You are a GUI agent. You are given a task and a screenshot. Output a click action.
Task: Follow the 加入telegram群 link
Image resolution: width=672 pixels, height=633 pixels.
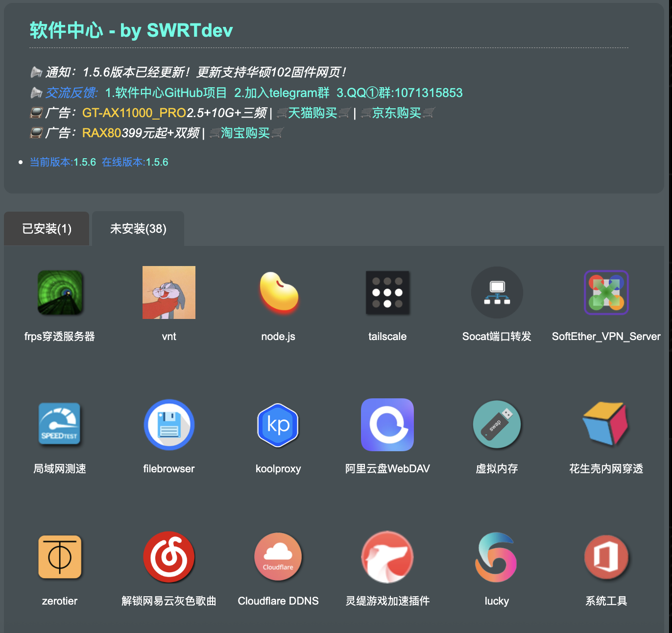282,93
